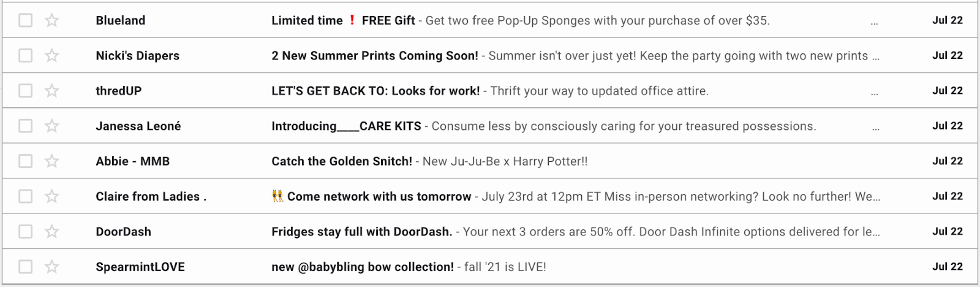Screen dimensions: 980x287
Task: Star the Janessa Leoné email
Action: coord(52,126)
